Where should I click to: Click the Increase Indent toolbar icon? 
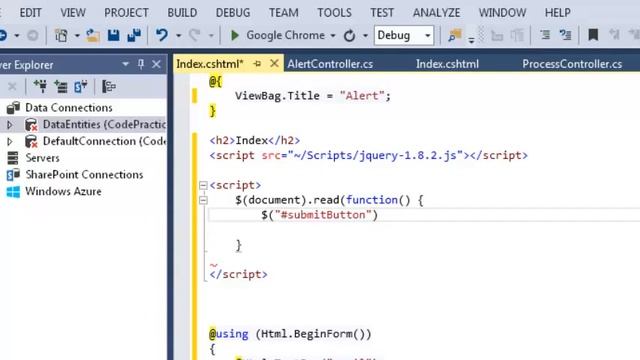[x=545, y=36]
